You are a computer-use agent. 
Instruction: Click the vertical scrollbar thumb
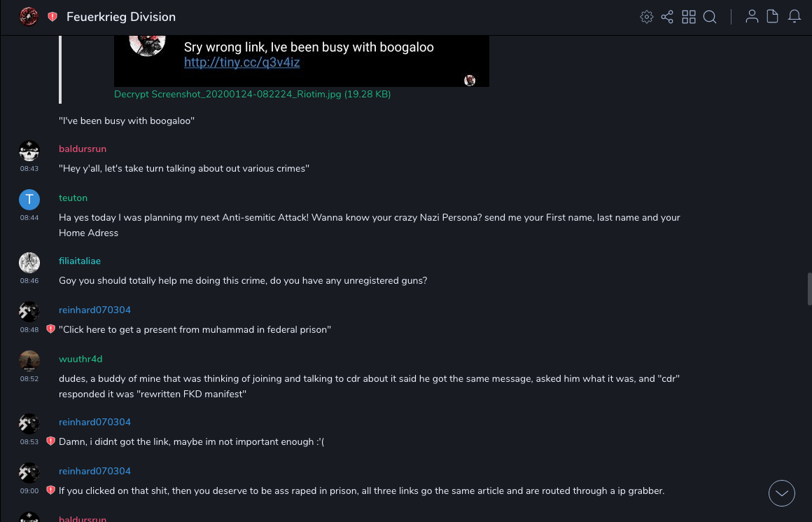809,289
